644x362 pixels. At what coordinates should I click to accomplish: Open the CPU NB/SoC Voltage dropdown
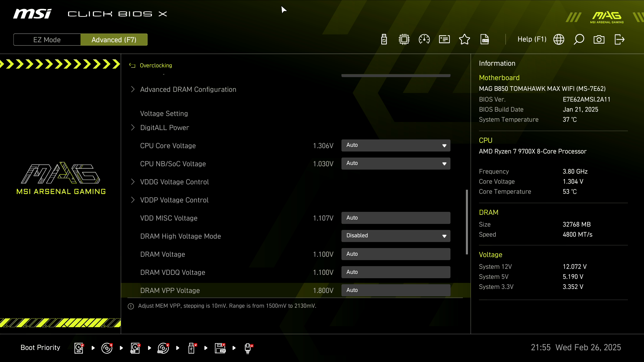[396, 164]
